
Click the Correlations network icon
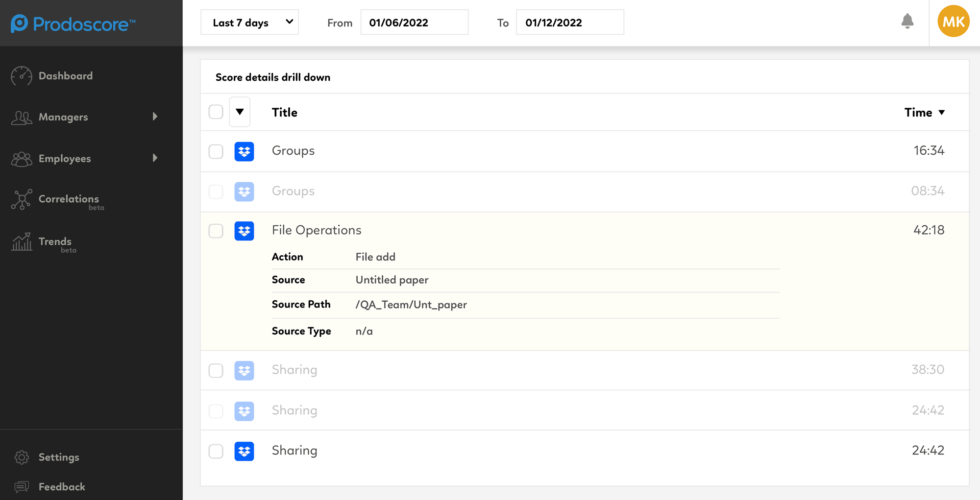[22, 199]
